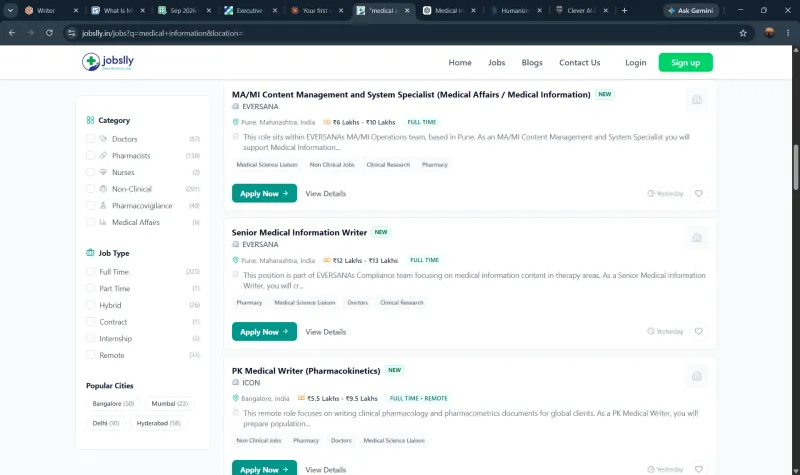Open the browser profile avatar

click(769, 33)
